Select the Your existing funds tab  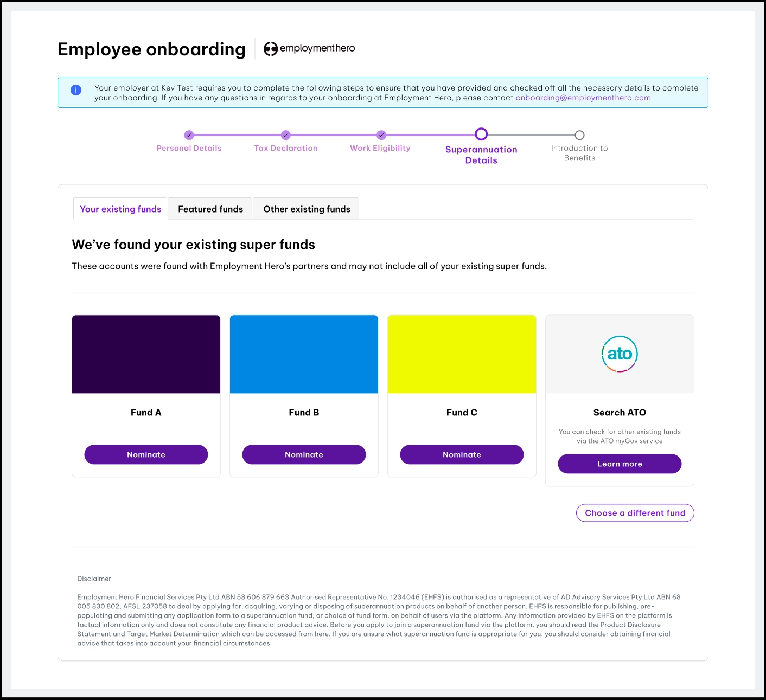pyautogui.click(x=120, y=209)
